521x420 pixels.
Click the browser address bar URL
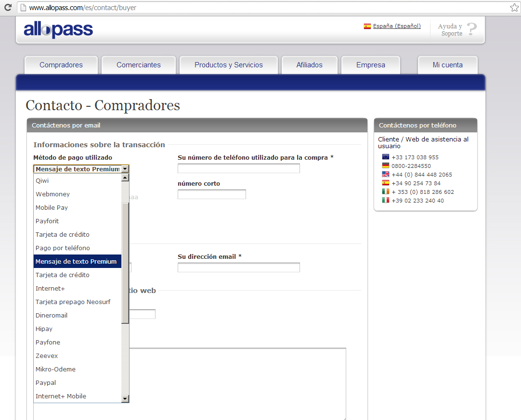(83, 8)
